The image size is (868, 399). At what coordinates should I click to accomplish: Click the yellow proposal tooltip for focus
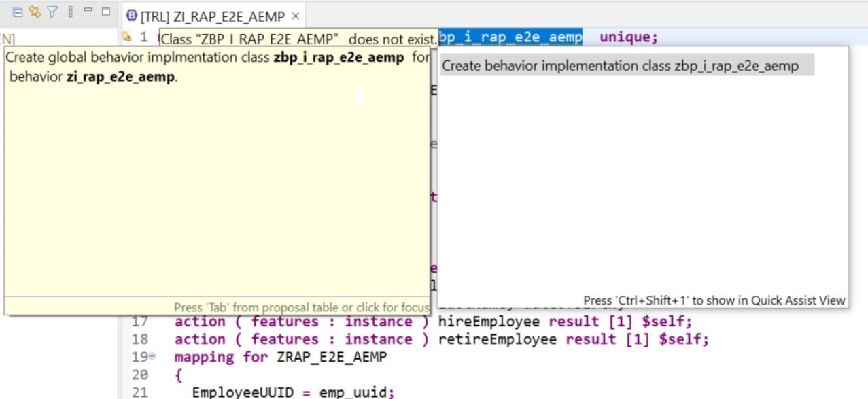click(x=218, y=170)
